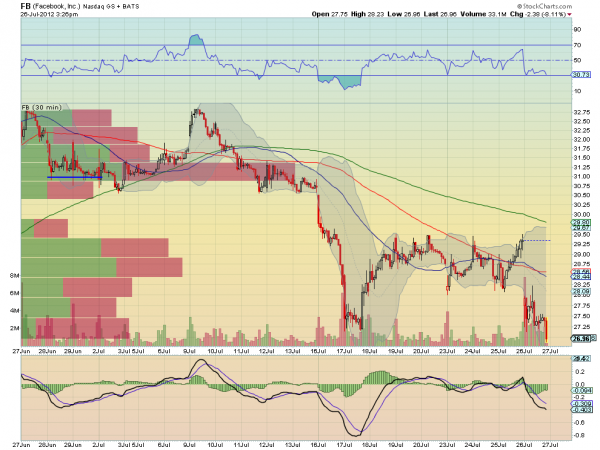600x450 pixels.
Task: Click the RSI axis label 10
Action: [x=577, y=91]
